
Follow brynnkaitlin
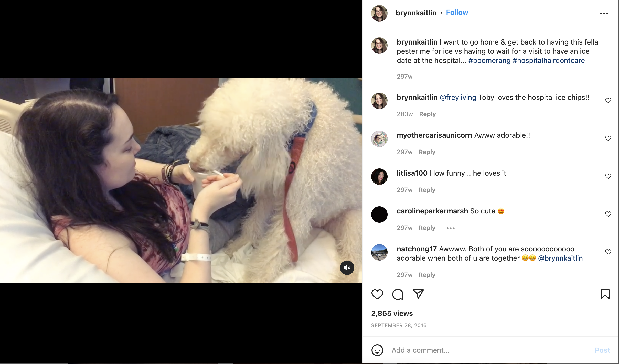[457, 13]
